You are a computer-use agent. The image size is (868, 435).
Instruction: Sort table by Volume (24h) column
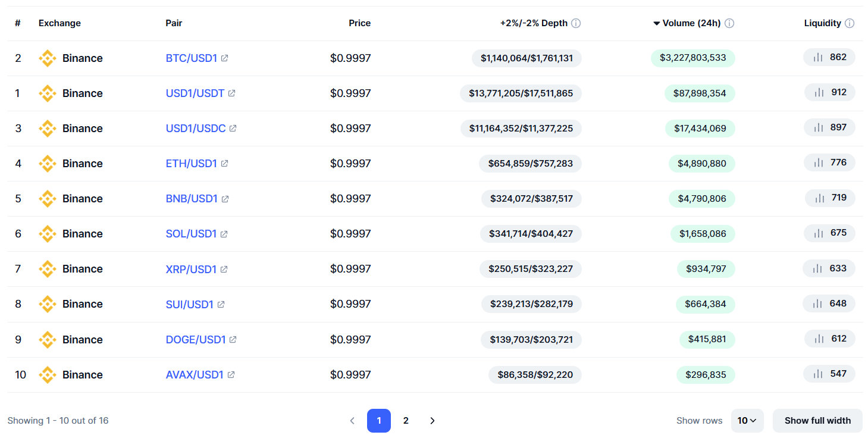(x=691, y=23)
